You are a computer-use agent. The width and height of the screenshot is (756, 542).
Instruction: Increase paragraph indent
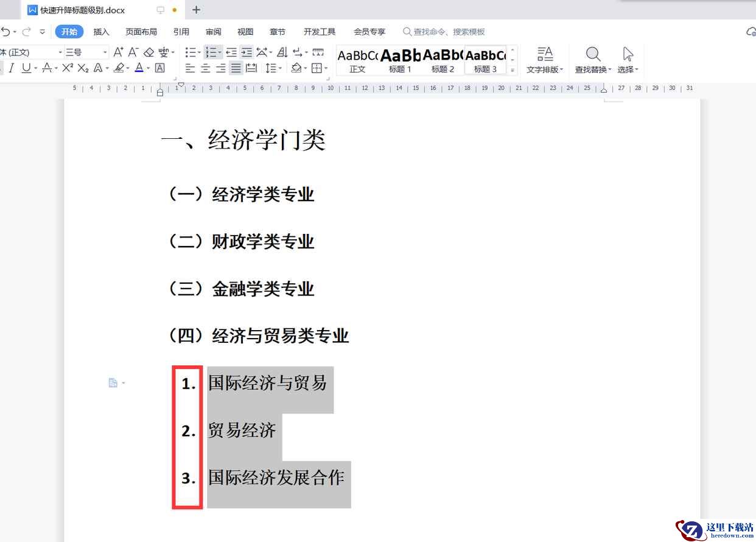pyautogui.click(x=246, y=52)
